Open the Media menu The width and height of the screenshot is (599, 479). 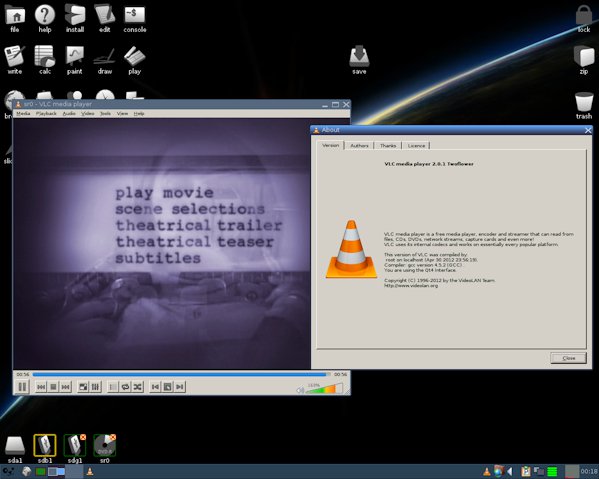click(23, 113)
